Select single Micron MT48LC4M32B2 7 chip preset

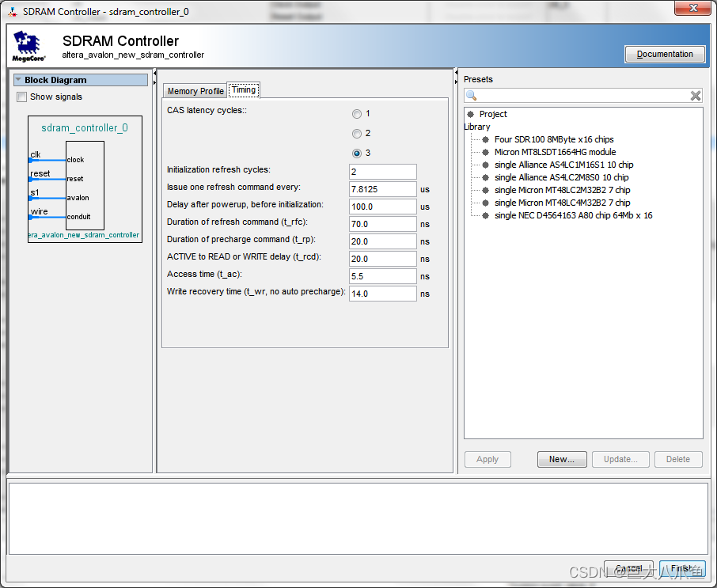563,203
